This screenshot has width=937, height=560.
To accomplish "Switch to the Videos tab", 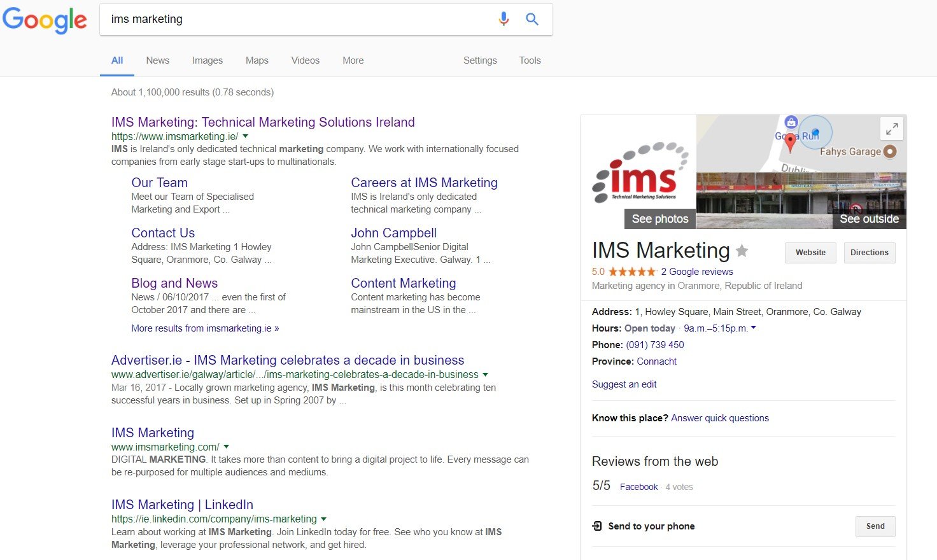I will pyautogui.click(x=306, y=60).
